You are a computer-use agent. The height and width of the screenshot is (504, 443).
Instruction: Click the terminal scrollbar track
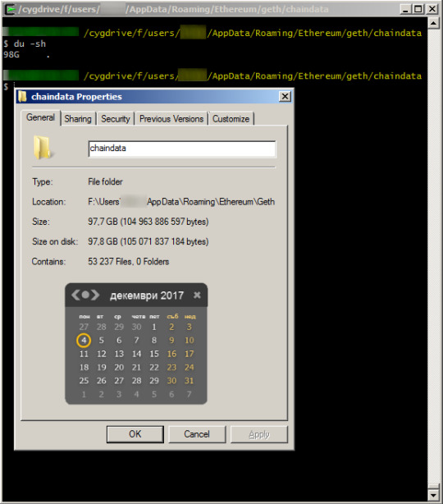pyautogui.click(x=434, y=257)
